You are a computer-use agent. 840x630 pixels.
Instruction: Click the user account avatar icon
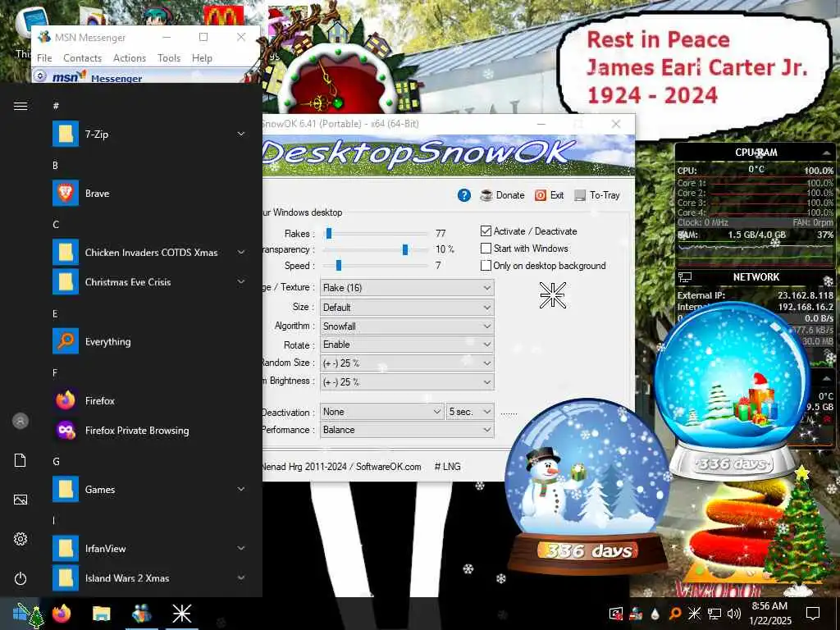[x=21, y=421]
